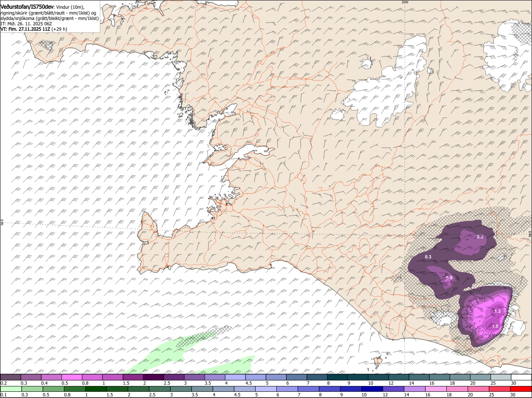The width and height of the screenshot is (532, 398).
Task: Click the Veðurstofan/IS750dev title text
Action: [27, 7]
